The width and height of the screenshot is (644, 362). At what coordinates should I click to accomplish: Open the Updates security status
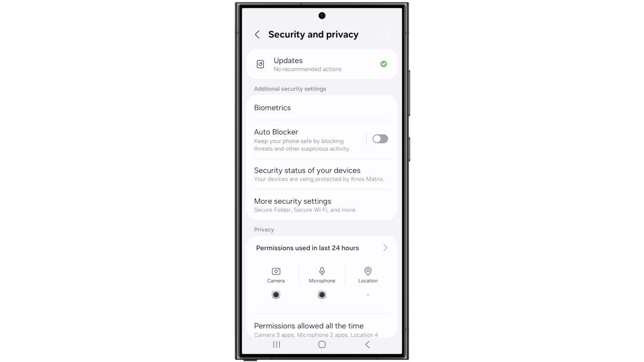click(x=322, y=64)
